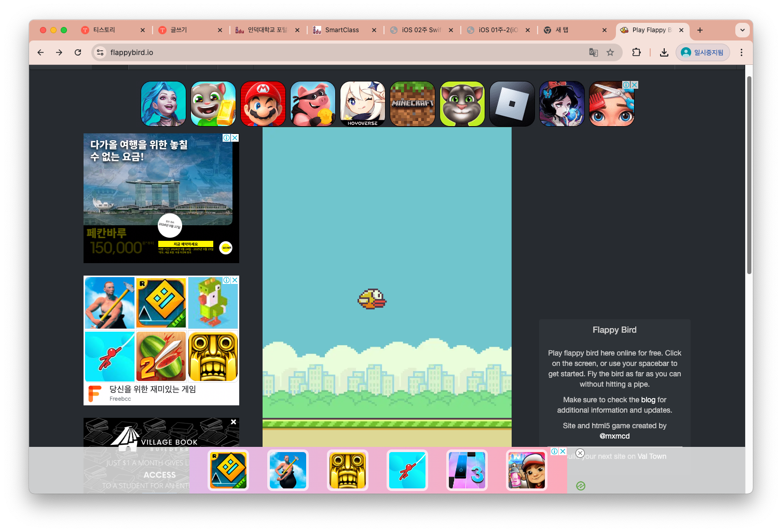782x532 pixels.
Task: Open the @mxmcd creator link
Action: (x=614, y=436)
